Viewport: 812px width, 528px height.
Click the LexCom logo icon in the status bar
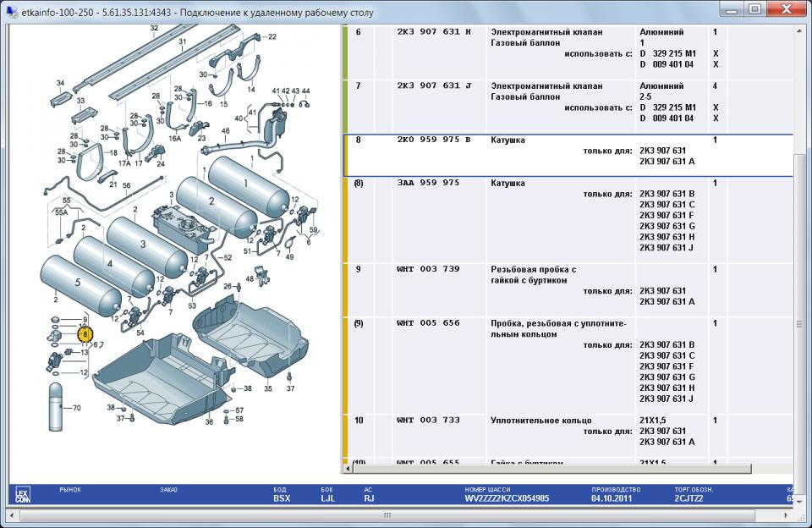pos(22,495)
